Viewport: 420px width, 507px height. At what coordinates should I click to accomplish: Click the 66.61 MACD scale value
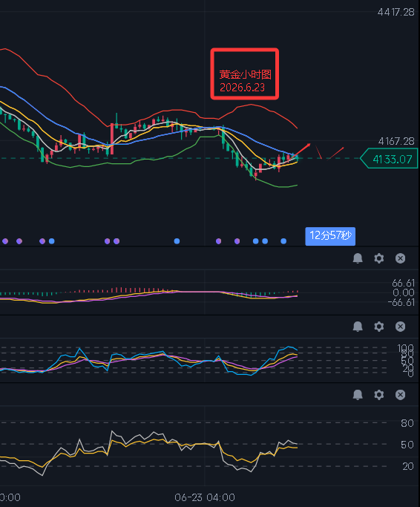click(x=403, y=283)
